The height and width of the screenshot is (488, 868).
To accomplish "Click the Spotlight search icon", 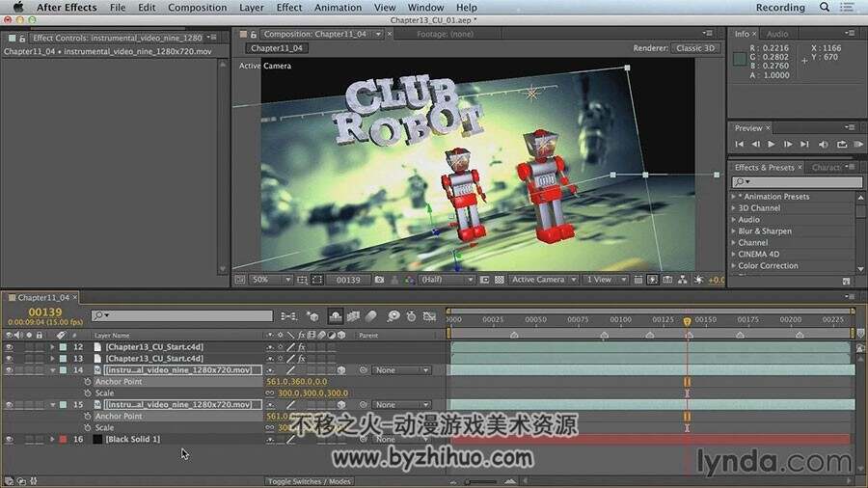I will click(825, 7).
